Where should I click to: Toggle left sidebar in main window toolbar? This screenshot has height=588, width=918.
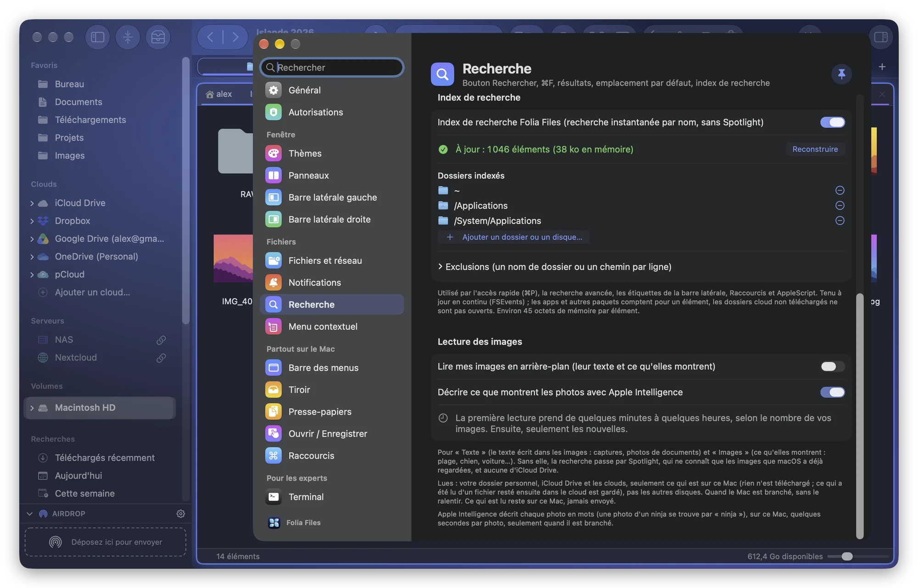(97, 37)
